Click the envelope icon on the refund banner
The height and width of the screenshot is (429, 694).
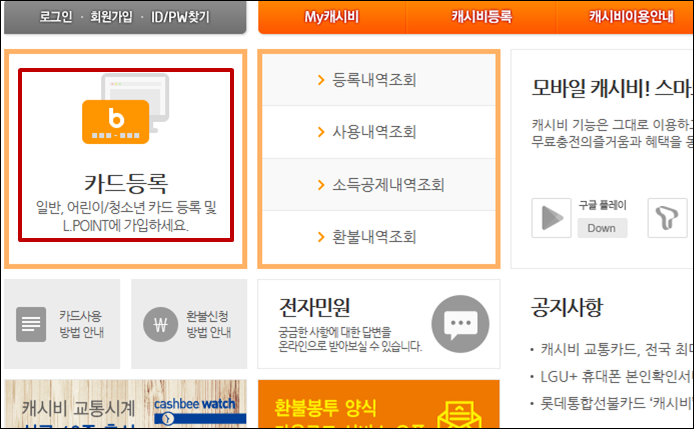459,415
